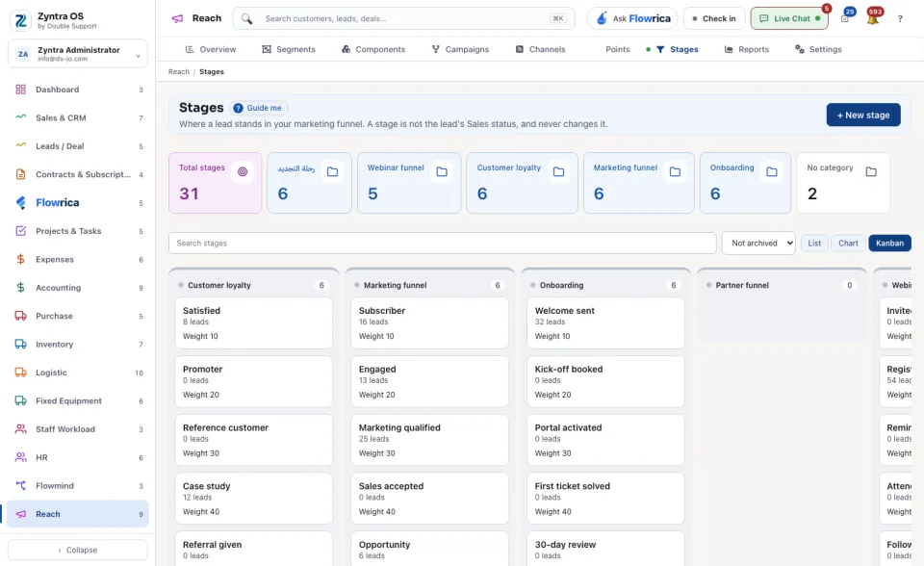Open the Overview tab
The width and height of the screenshot is (924, 566).
[211, 49]
